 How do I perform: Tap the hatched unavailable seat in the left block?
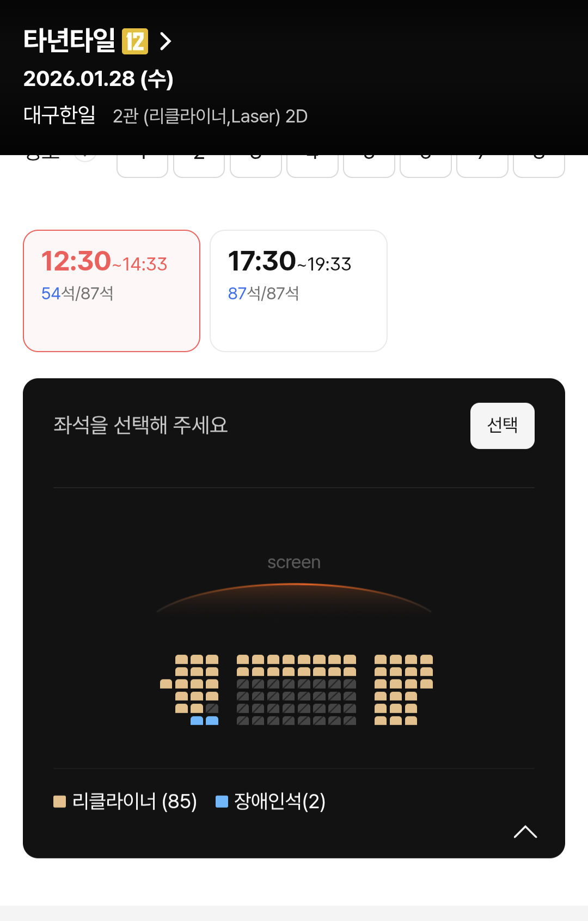coord(212,708)
